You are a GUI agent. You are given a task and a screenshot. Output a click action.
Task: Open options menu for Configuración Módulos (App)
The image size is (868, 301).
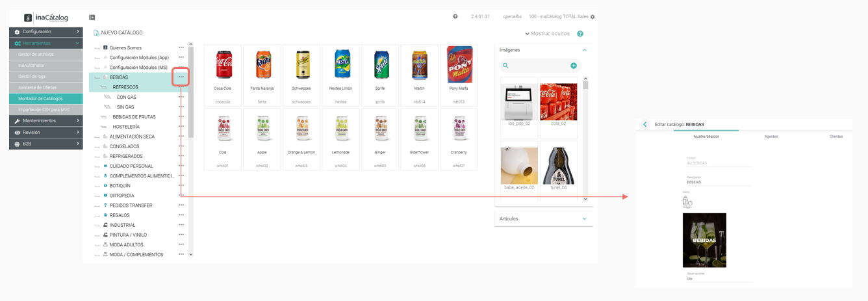pos(181,57)
